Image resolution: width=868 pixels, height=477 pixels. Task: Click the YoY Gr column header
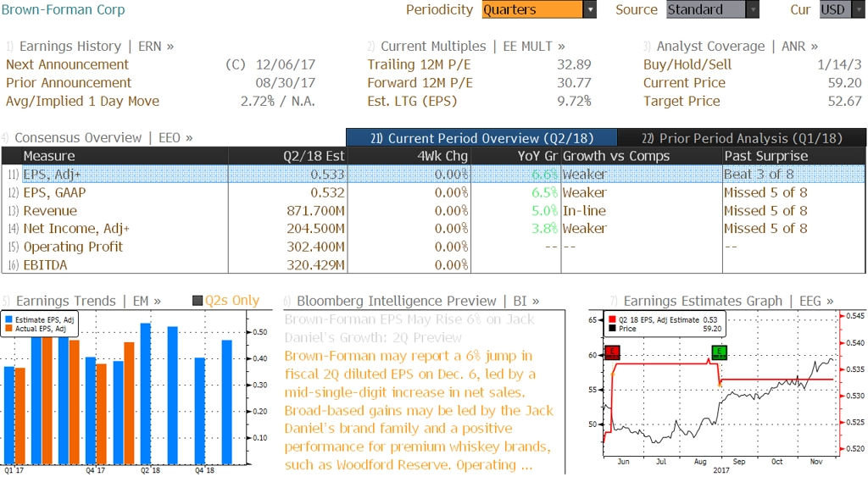tap(516, 156)
